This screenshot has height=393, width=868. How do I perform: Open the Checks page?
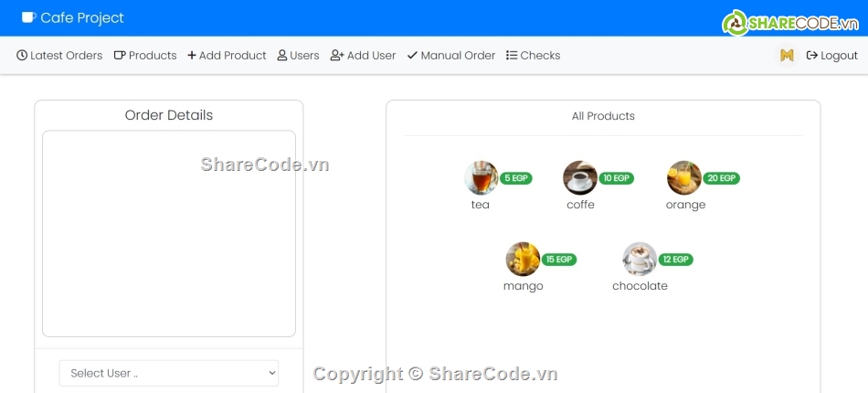click(x=533, y=56)
